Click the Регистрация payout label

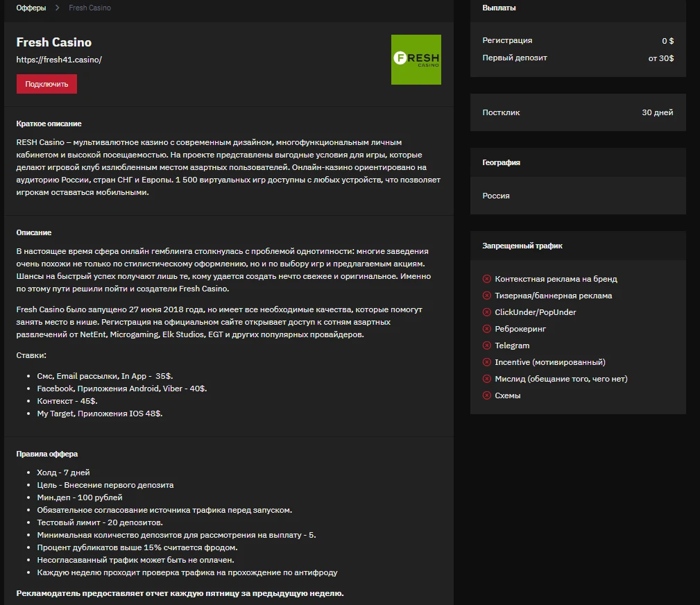(507, 40)
